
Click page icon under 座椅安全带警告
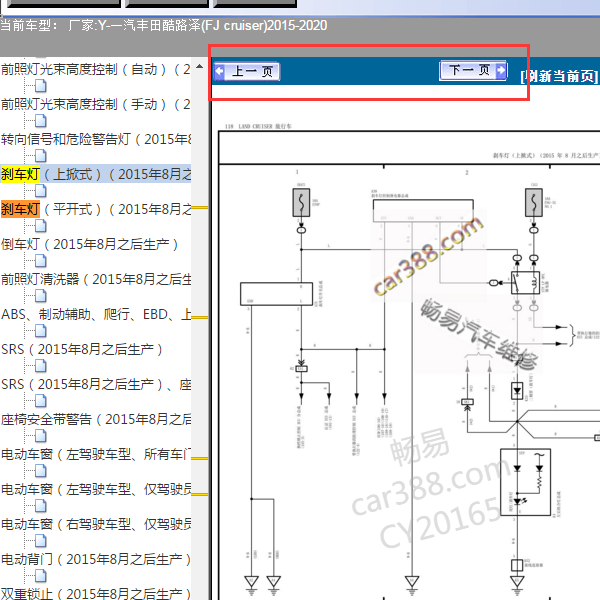41,436
